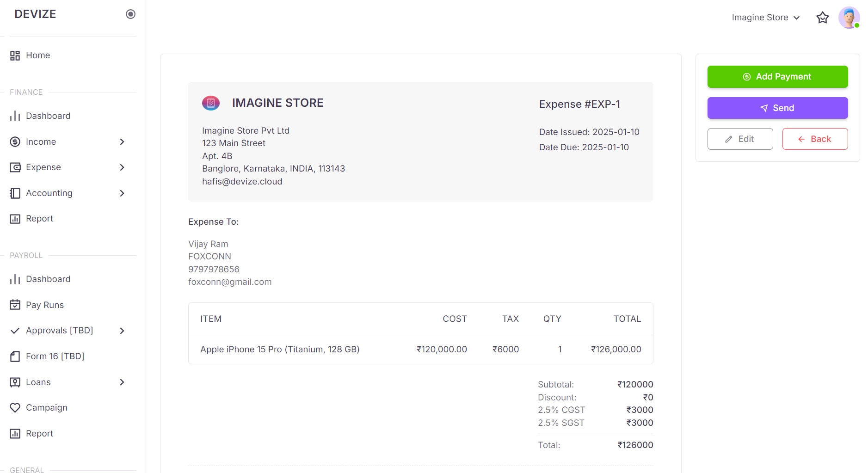The image size is (868, 473).
Task: Click the hafis@devize.cloud email text
Action: click(x=242, y=182)
